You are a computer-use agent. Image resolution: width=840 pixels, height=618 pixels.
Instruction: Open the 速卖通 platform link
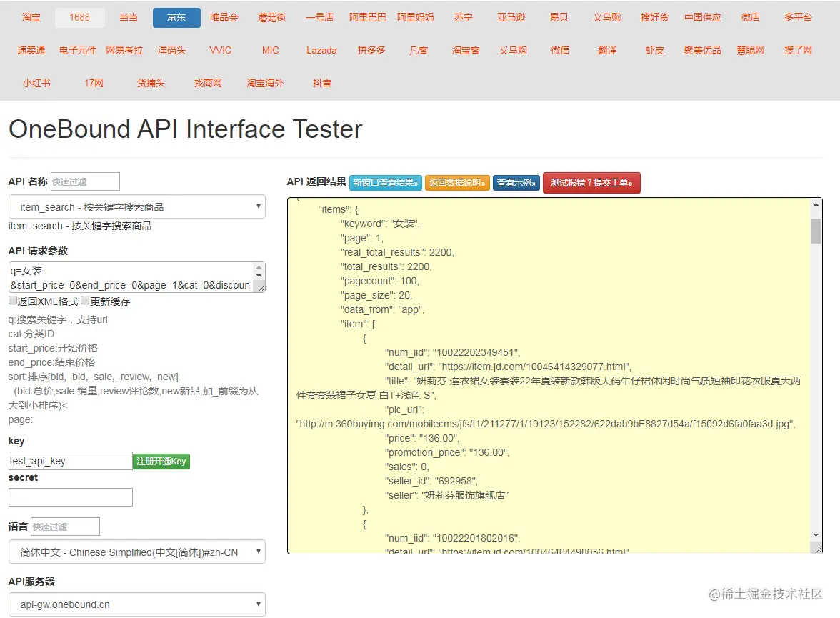click(x=31, y=51)
